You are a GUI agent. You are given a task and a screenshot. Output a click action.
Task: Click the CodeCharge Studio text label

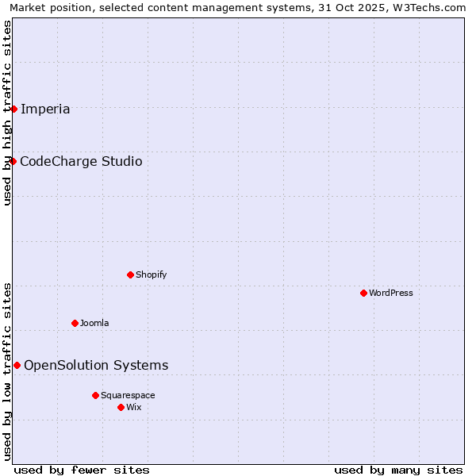coord(81,162)
